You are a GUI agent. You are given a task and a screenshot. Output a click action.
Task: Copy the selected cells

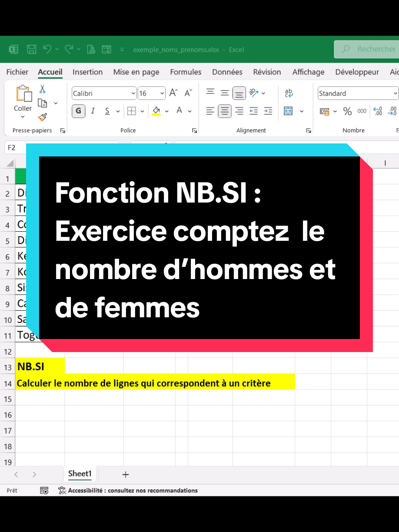[42, 103]
